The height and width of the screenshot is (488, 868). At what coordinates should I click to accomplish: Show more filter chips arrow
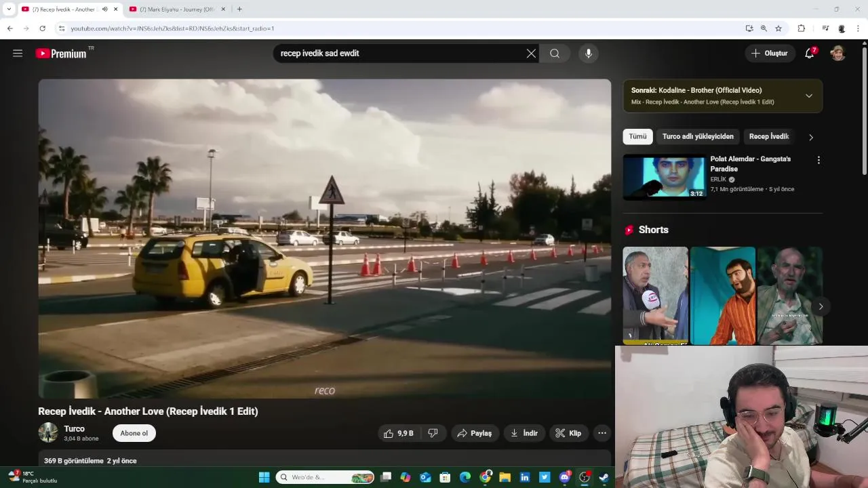pos(811,137)
